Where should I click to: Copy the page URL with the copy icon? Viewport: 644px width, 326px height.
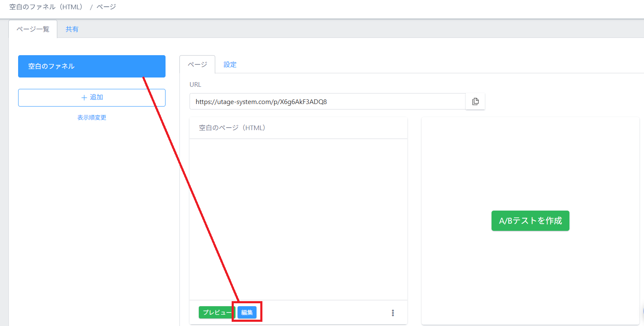[475, 102]
